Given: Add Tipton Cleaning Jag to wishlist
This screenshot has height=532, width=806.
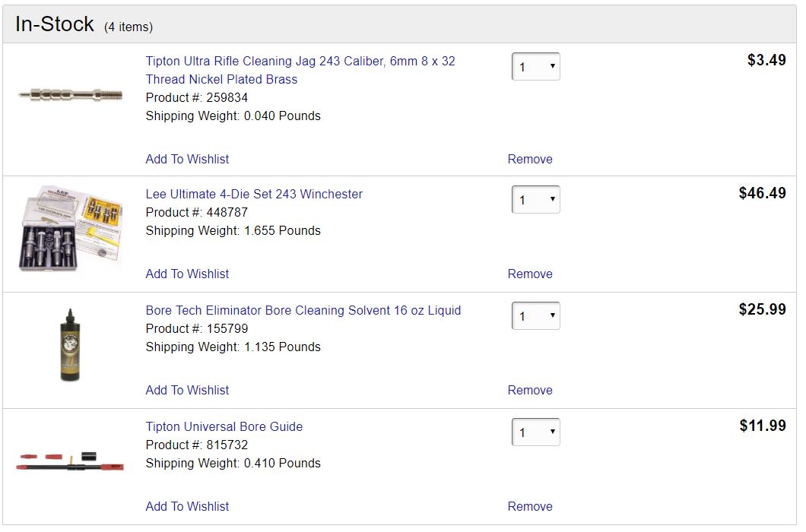Looking at the screenshot, I should coord(187,159).
